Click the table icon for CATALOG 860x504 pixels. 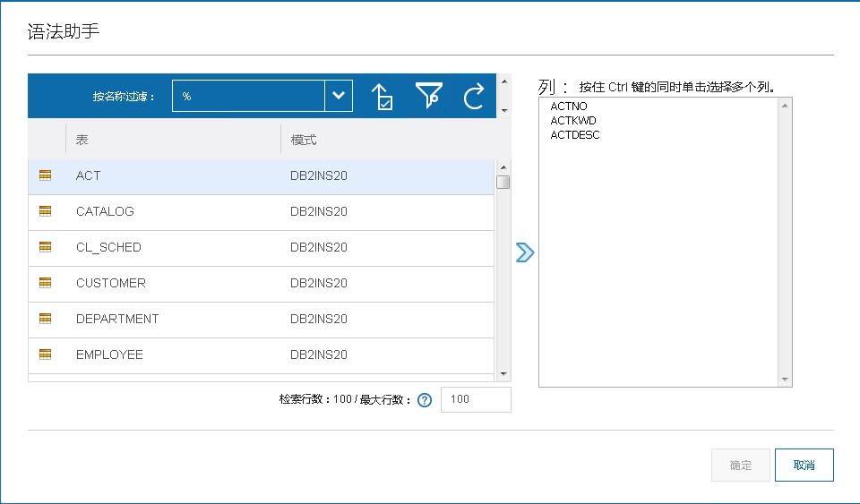point(46,211)
